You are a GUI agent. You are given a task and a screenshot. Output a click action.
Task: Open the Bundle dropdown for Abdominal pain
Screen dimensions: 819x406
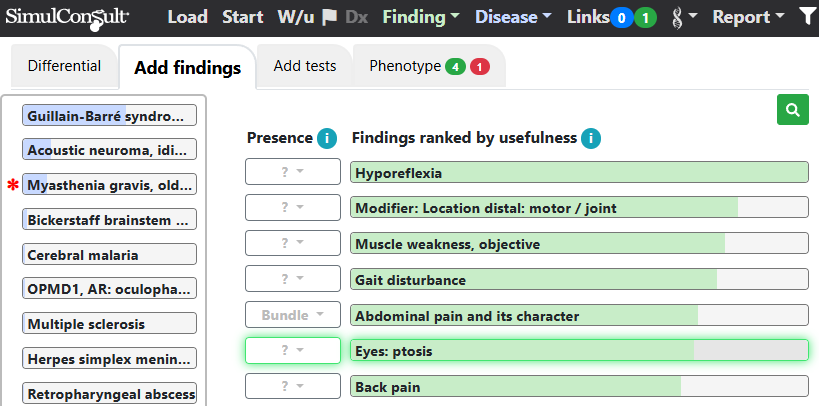[293, 315]
